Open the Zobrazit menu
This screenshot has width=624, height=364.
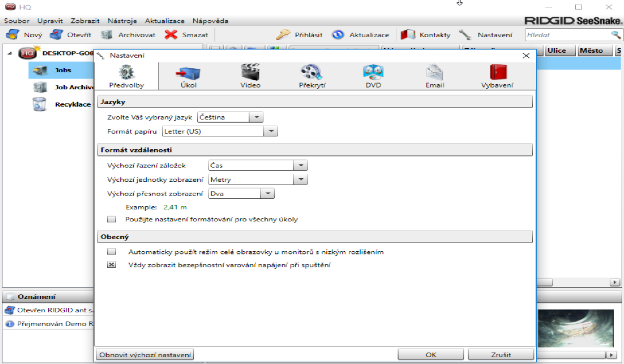[85, 21]
